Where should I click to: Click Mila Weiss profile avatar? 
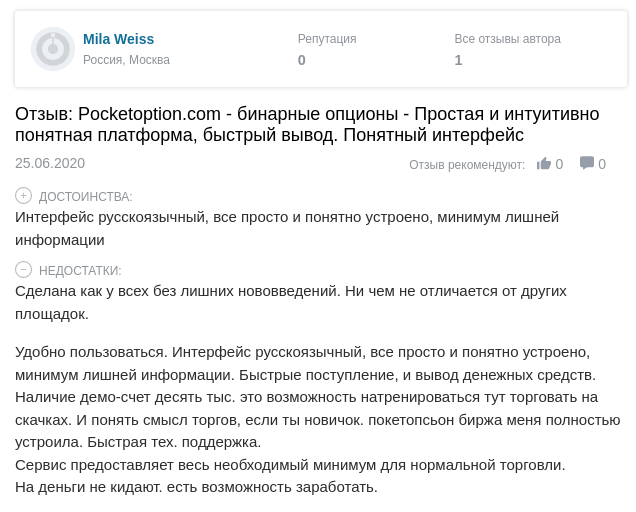tap(53, 49)
